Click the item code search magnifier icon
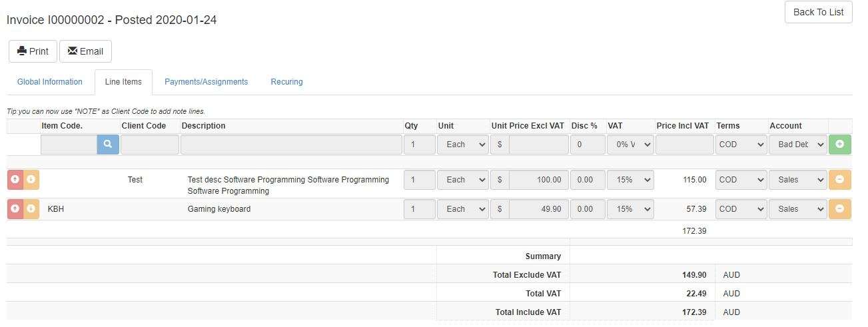The width and height of the screenshot is (868, 327). coord(108,145)
